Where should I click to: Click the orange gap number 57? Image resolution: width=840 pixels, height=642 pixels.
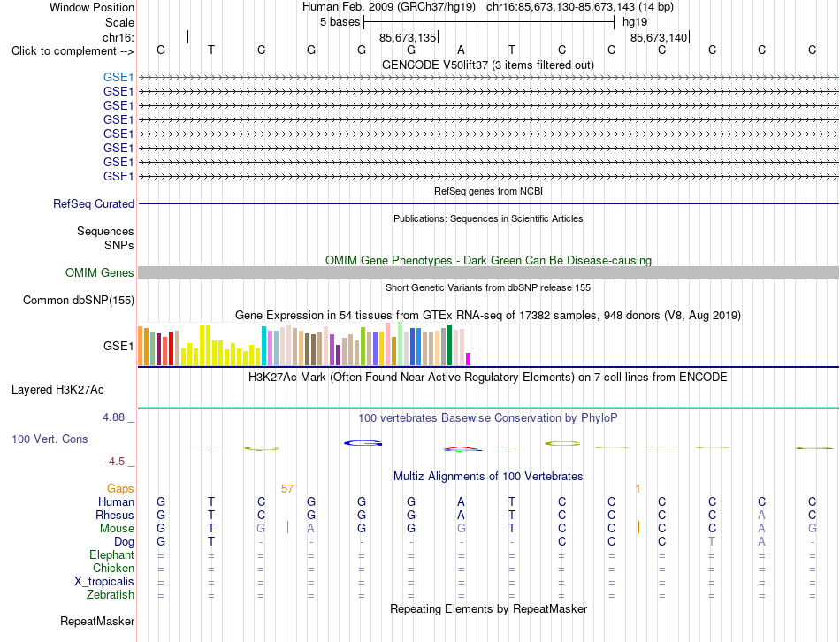click(x=287, y=489)
